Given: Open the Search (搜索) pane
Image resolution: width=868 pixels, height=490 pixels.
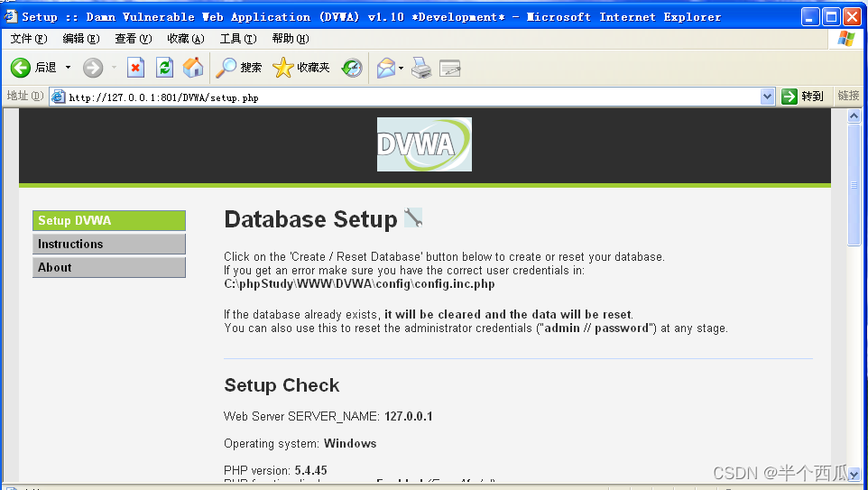Looking at the screenshot, I should click(x=238, y=68).
